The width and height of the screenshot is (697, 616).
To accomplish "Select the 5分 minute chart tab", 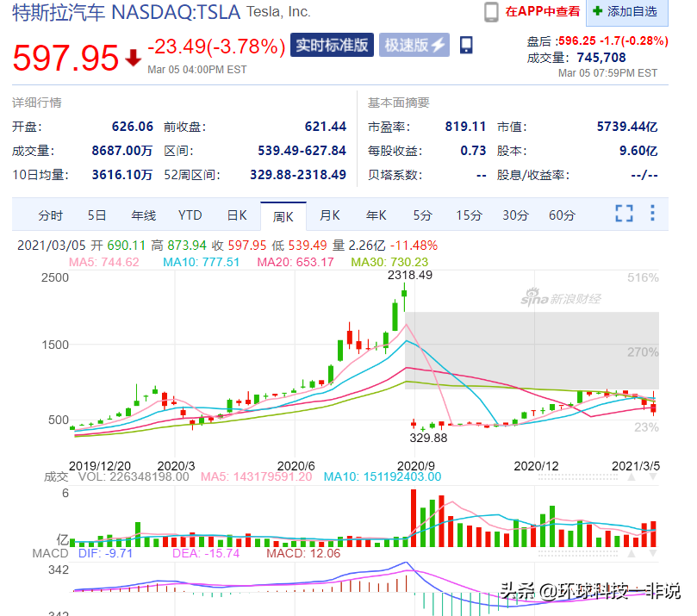I will click(422, 215).
